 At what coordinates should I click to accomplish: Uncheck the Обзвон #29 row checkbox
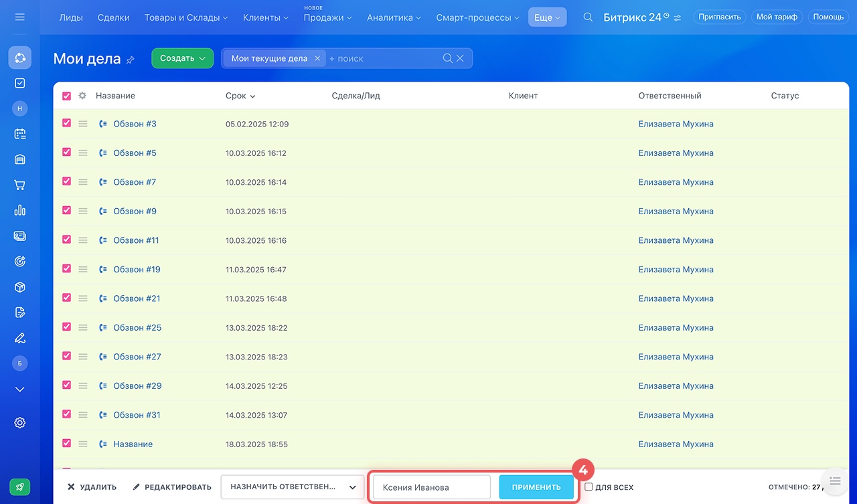click(66, 385)
